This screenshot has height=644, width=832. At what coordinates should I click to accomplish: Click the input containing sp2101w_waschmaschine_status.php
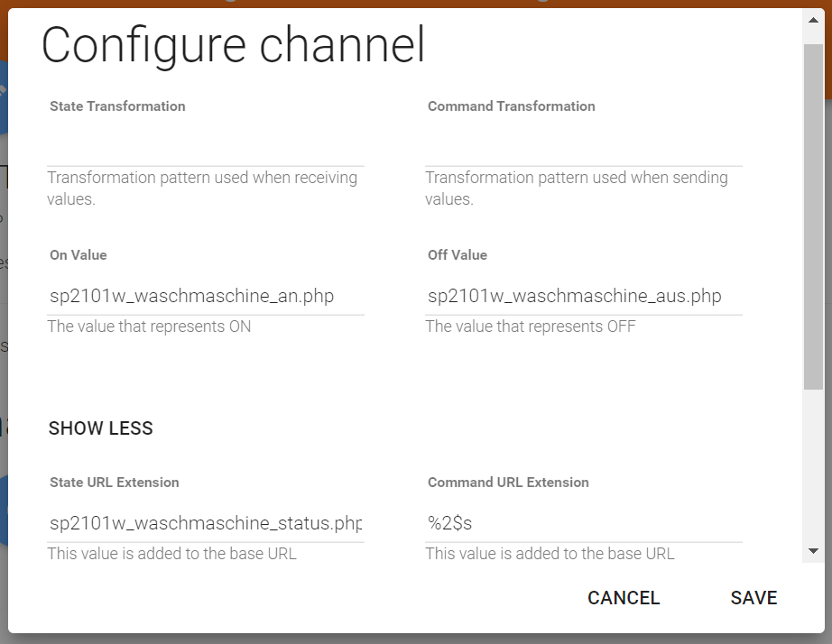(x=206, y=523)
